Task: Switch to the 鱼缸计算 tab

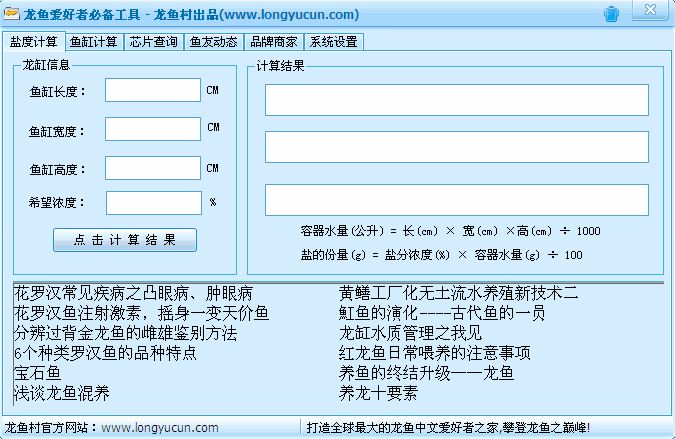Action: pyautogui.click(x=93, y=42)
